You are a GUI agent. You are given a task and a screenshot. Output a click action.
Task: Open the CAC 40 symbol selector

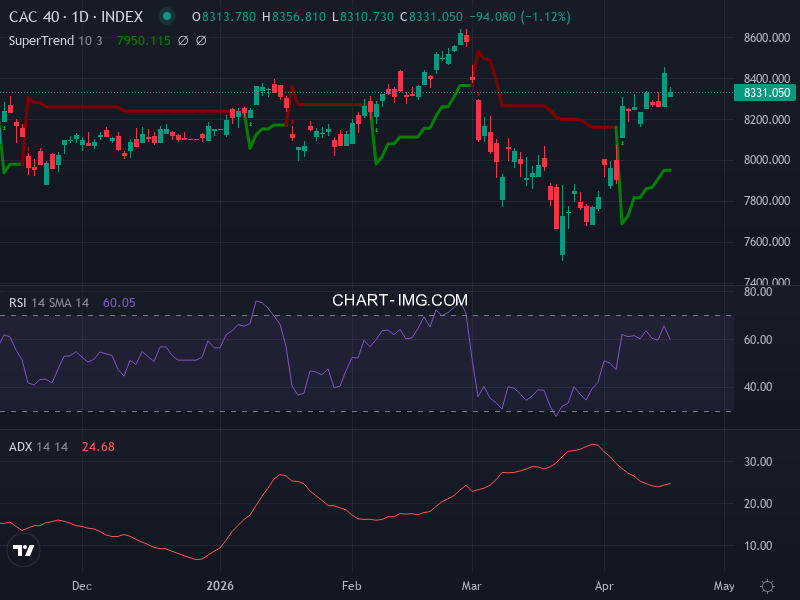[36, 16]
